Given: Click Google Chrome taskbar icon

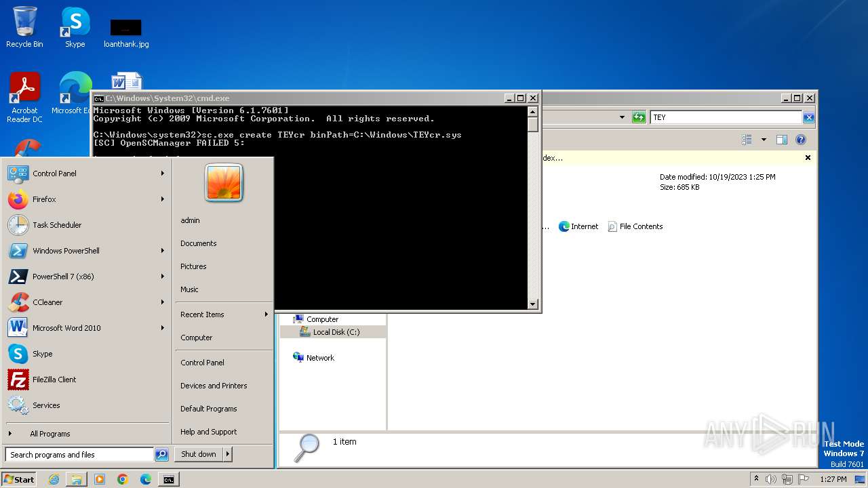Looking at the screenshot, I should click(123, 479).
